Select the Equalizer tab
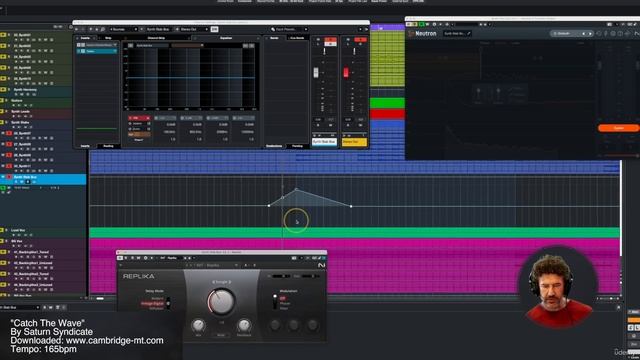The image size is (640, 360). coord(226,38)
